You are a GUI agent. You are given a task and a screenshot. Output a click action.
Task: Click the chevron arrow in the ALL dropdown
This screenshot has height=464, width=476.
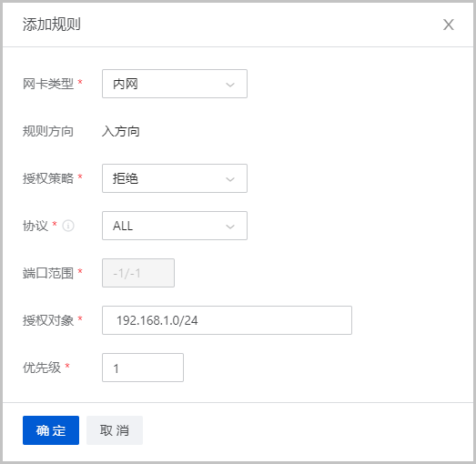(230, 227)
